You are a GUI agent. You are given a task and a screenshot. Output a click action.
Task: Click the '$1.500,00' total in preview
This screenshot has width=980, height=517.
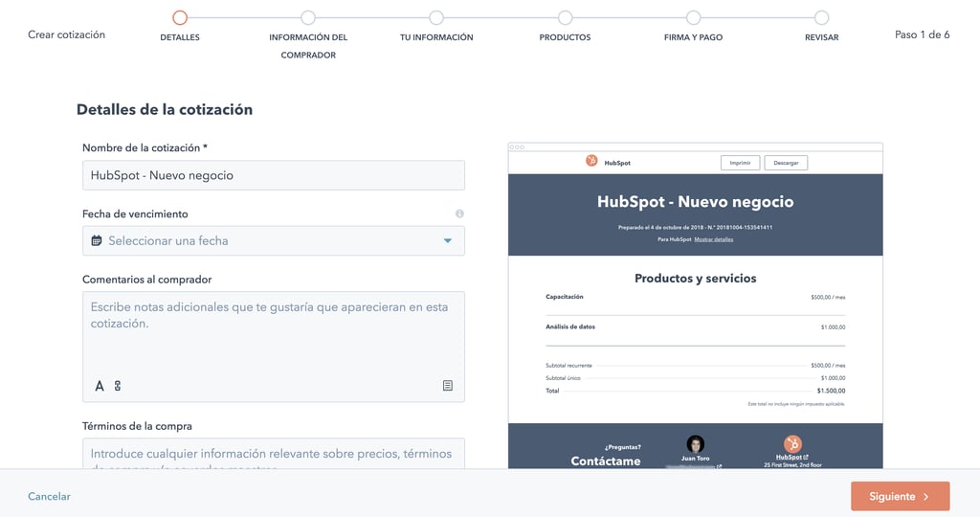831,391
